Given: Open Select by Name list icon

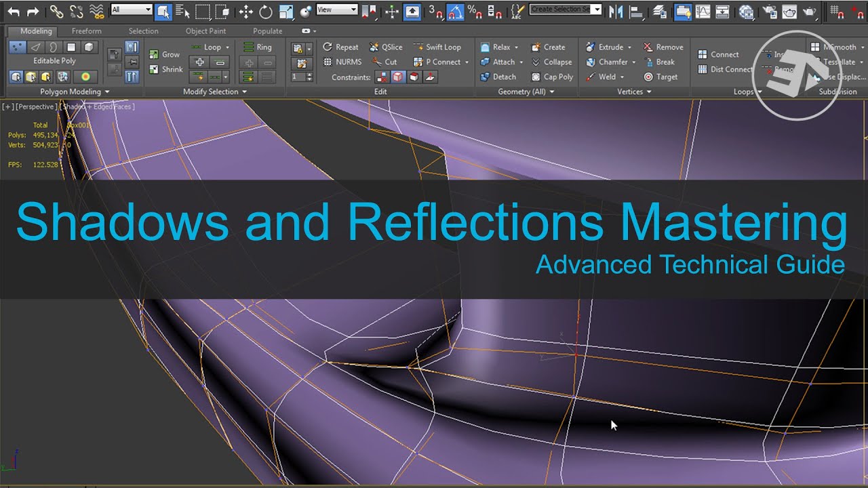Looking at the screenshot, I should [x=182, y=11].
